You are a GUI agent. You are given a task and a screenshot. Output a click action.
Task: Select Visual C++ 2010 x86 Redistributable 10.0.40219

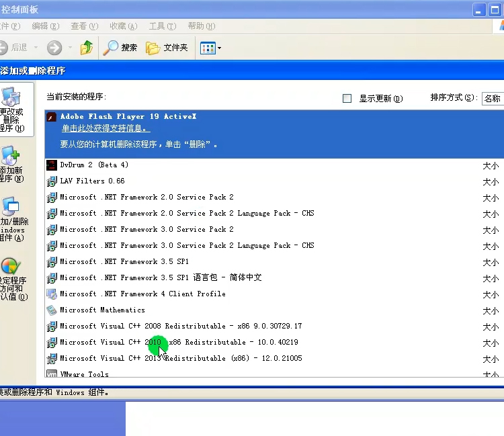(x=274, y=342)
